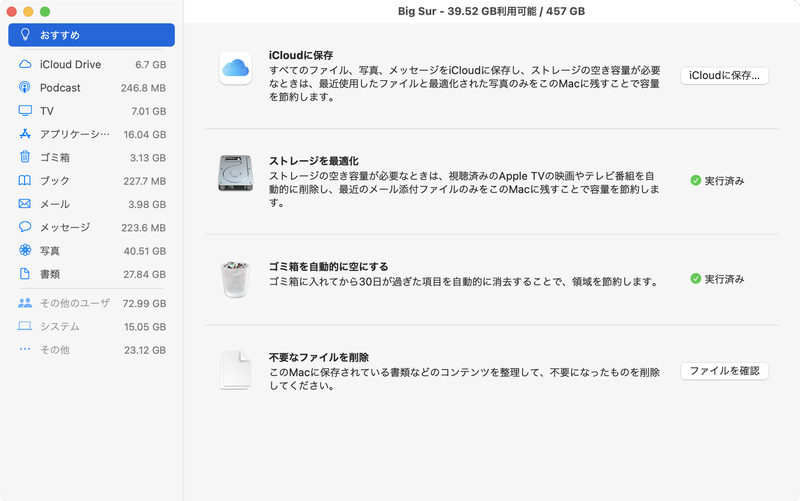Click the ブック open-book icon

coord(24,180)
